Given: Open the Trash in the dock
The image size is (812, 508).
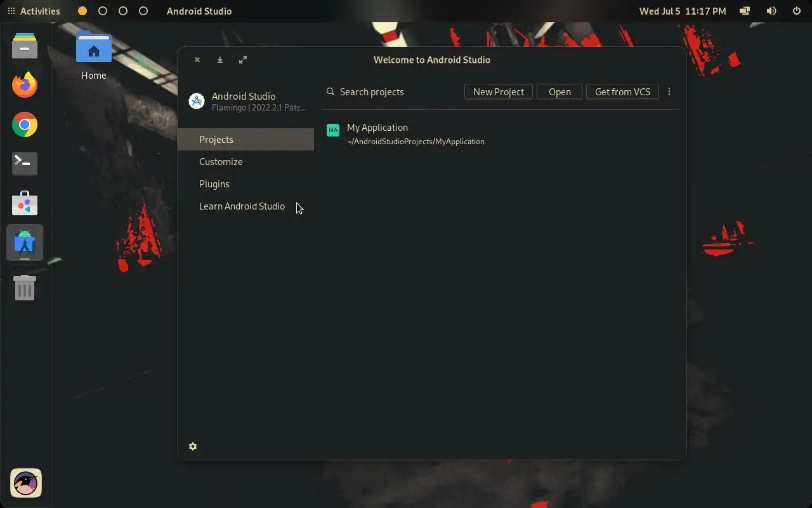Looking at the screenshot, I should pyautogui.click(x=25, y=288).
